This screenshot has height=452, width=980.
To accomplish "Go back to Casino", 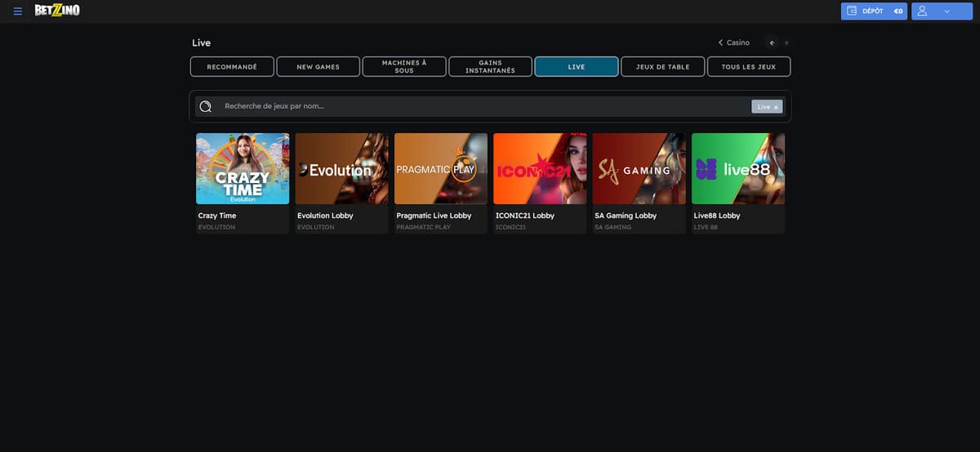I will click(x=733, y=43).
